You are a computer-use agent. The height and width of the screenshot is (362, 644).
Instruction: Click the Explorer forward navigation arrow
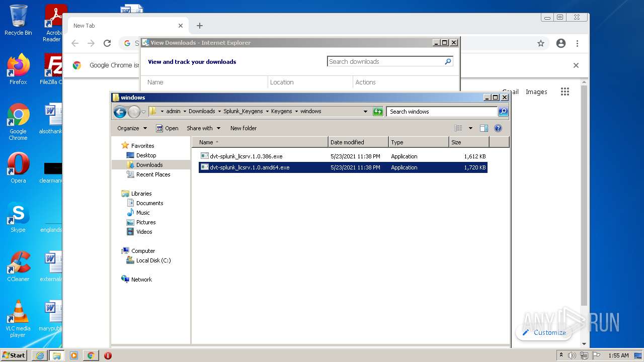click(x=134, y=112)
